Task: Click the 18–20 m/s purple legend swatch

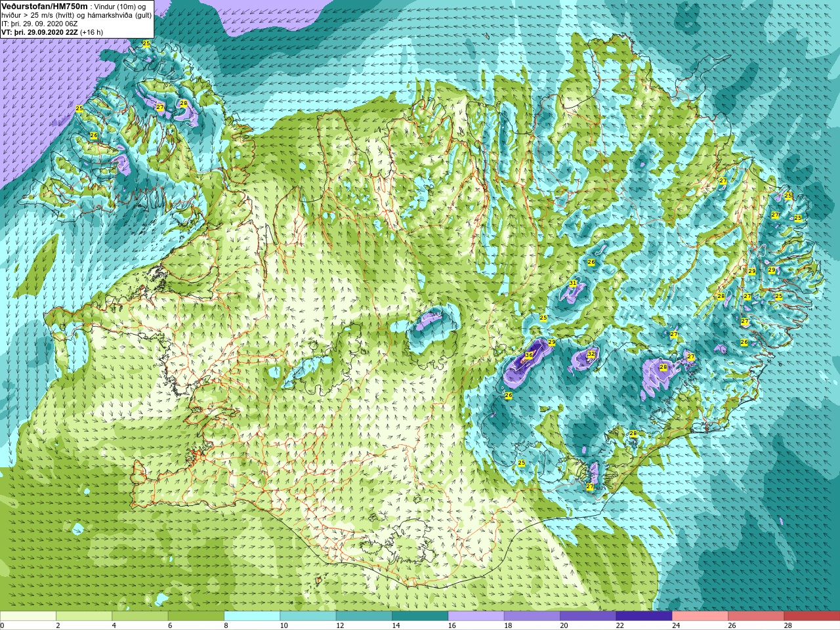Action: pos(532,616)
